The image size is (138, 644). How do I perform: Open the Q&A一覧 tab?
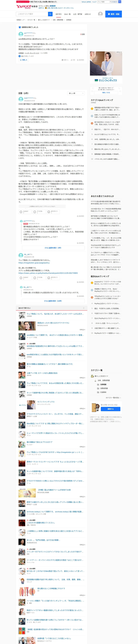point(67,14)
